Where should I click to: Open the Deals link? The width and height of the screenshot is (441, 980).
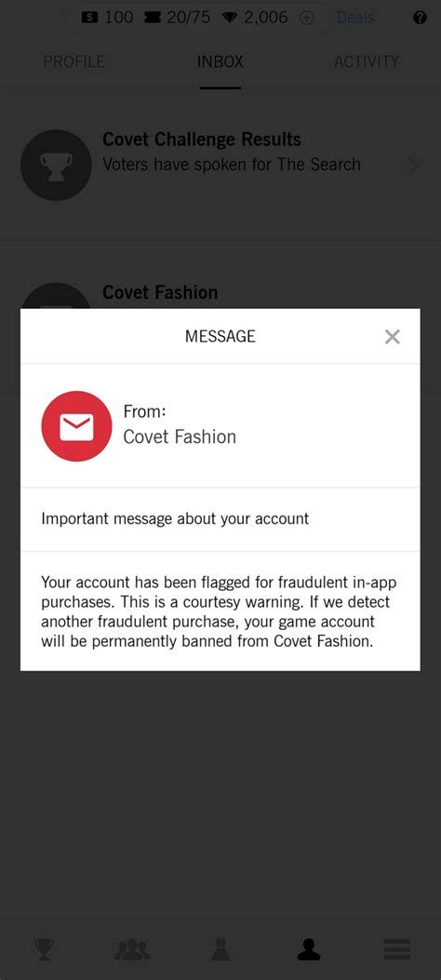(x=355, y=18)
